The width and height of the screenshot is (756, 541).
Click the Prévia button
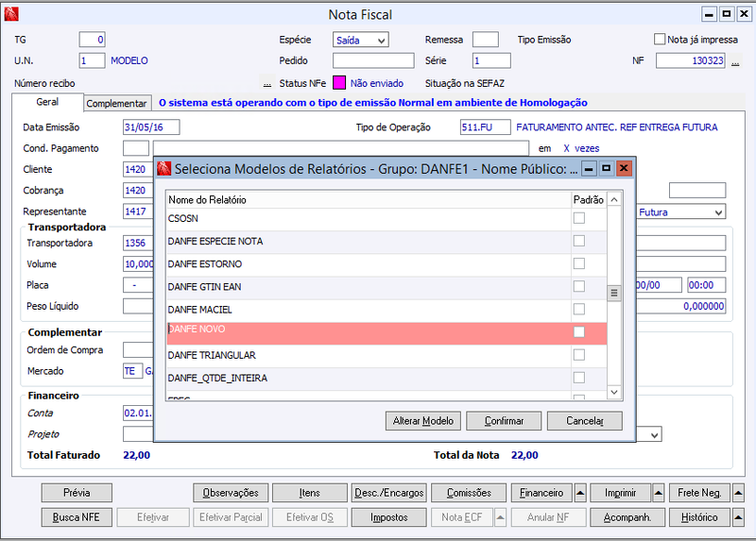pyautogui.click(x=77, y=493)
